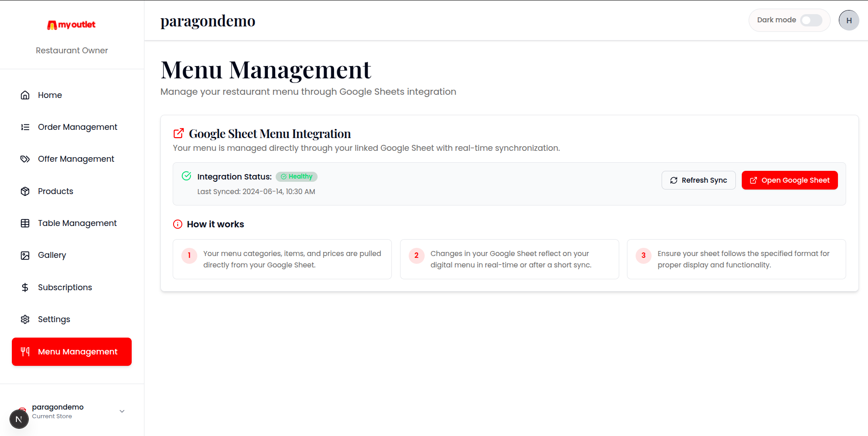
Task: Click the Healthy status badge
Action: click(297, 177)
